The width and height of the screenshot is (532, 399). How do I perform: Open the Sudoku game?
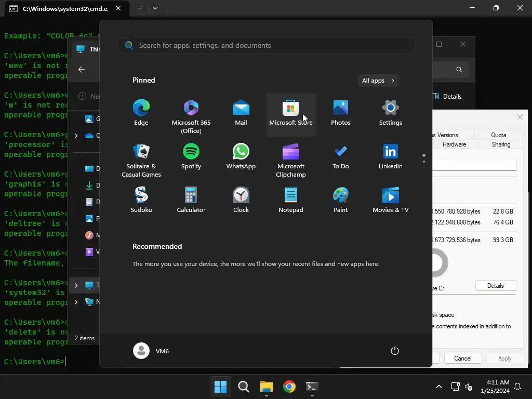coord(141,200)
